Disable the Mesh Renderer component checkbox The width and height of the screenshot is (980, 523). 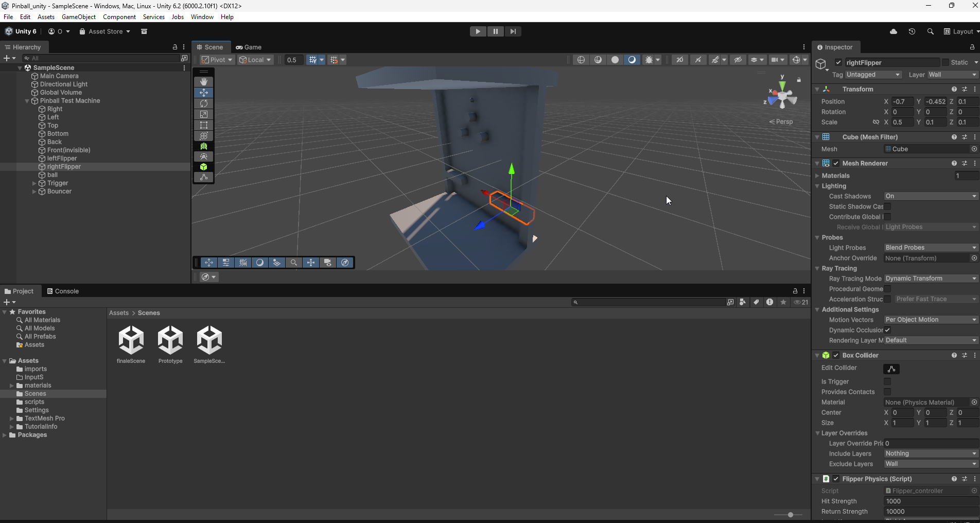pos(836,163)
